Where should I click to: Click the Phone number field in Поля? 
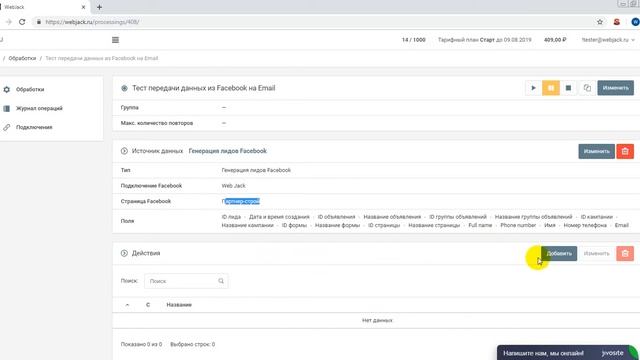point(518,225)
